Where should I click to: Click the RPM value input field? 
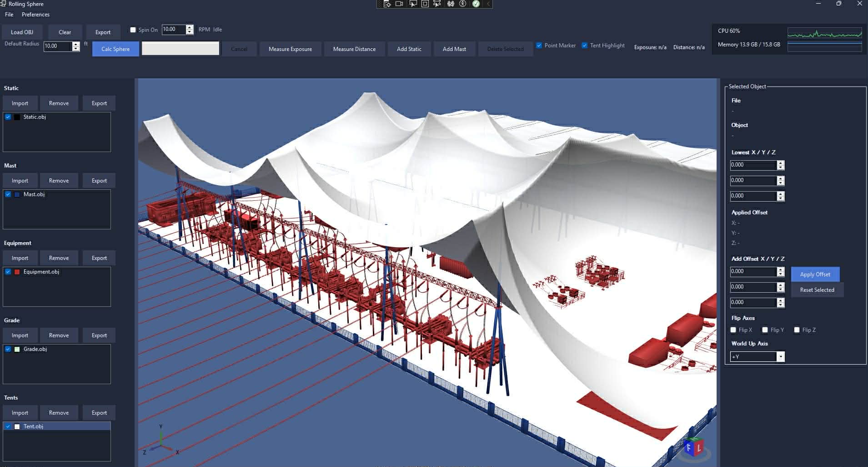point(174,30)
